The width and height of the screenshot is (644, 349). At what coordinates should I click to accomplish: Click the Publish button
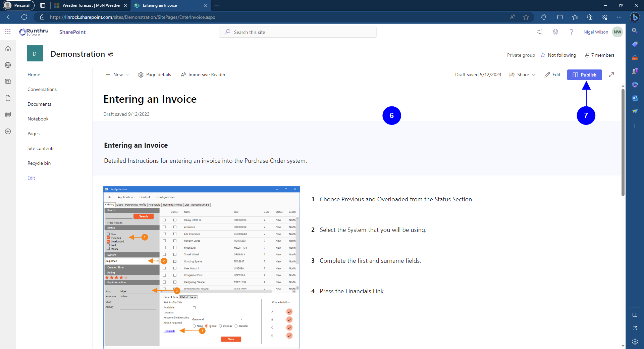pyautogui.click(x=584, y=75)
